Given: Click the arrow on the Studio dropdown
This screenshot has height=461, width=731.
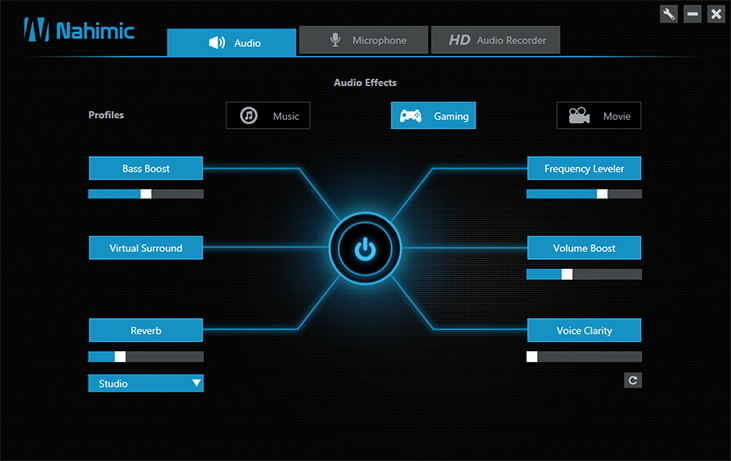Looking at the screenshot, I should pos(197,383).
